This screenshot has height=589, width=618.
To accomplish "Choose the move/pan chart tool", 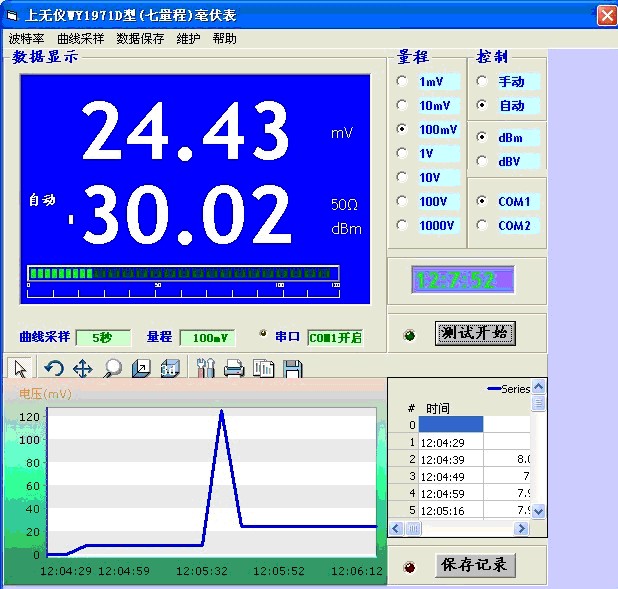I will (83, 368).
